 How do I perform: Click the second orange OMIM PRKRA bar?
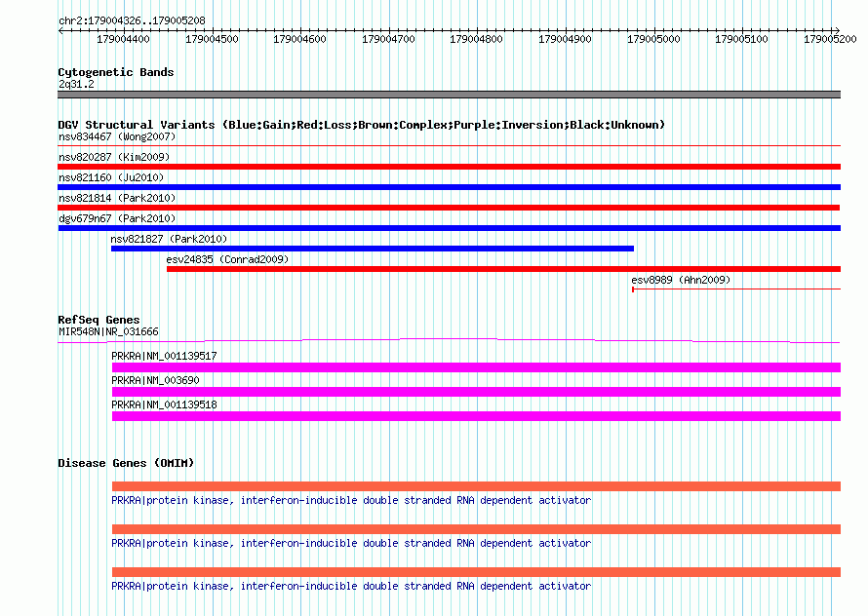pyautogui.click(x=476, y=529)
